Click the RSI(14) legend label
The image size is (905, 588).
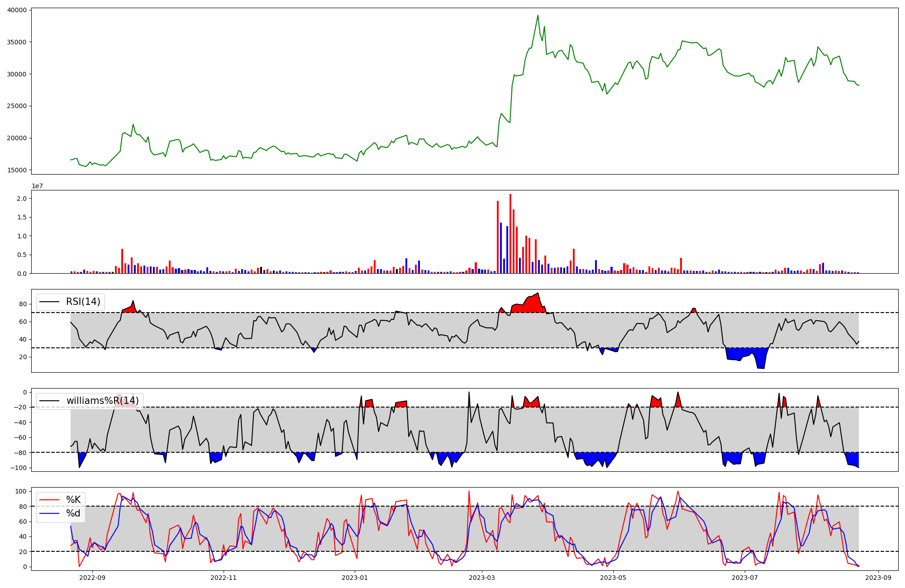click(83, 302)
